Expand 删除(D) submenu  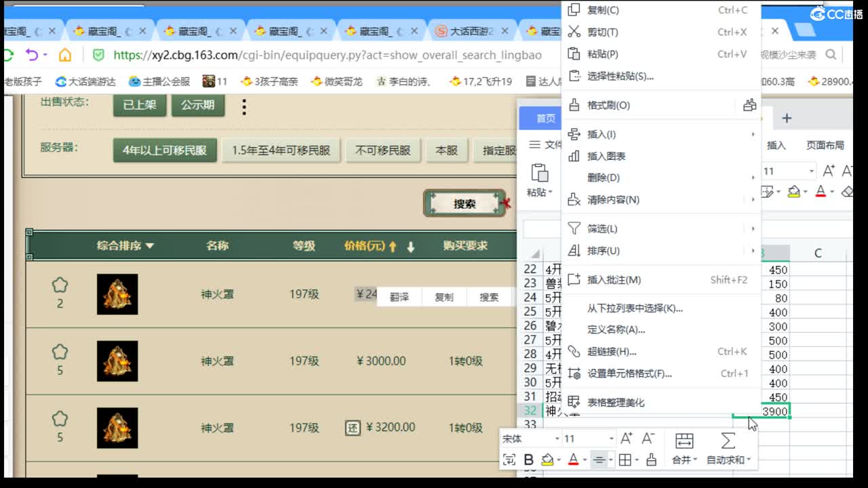coord(661,178)
